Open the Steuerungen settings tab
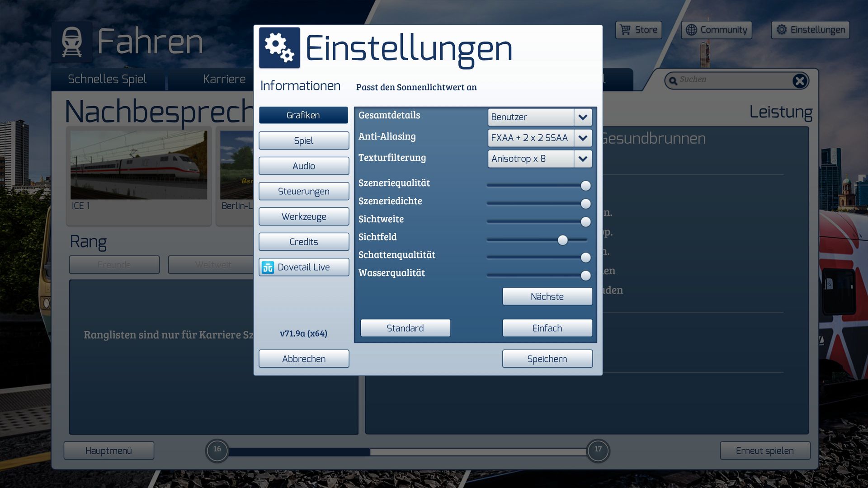The width and height of the screenshot is (868, 488). pyautogui.click(x=303, y=192)
